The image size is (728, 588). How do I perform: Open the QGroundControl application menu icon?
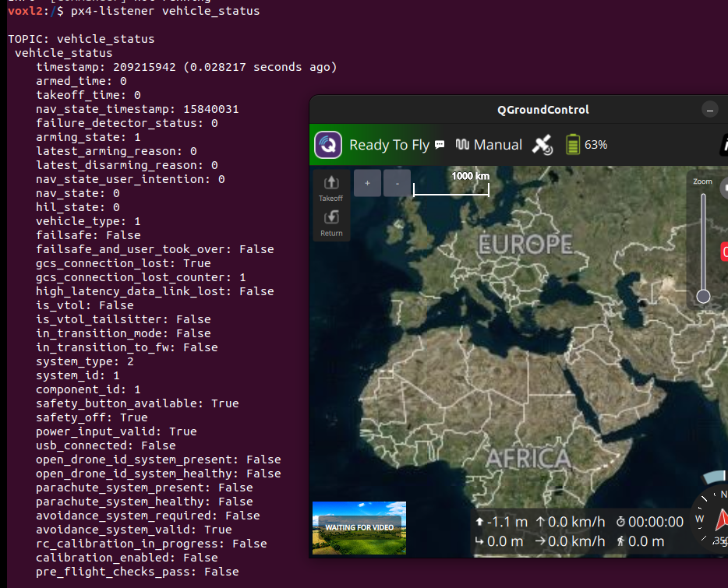pyautogui.click(x=328, y=145)
